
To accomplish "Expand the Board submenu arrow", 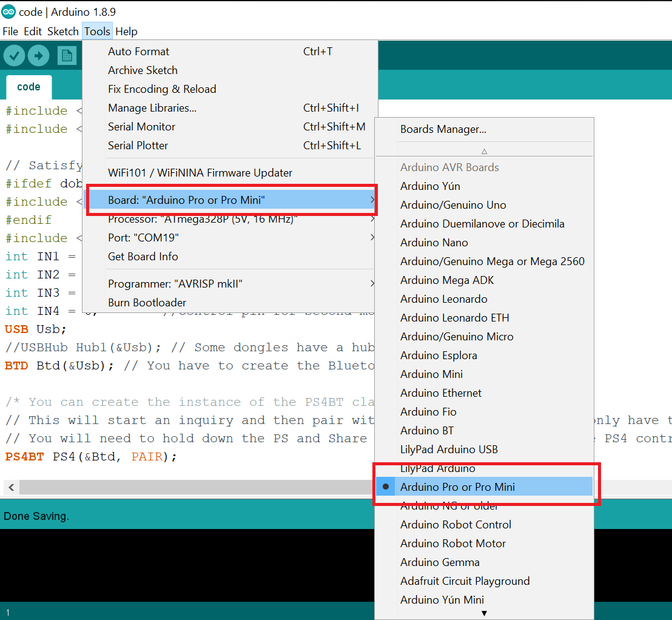I will [372, 200].
